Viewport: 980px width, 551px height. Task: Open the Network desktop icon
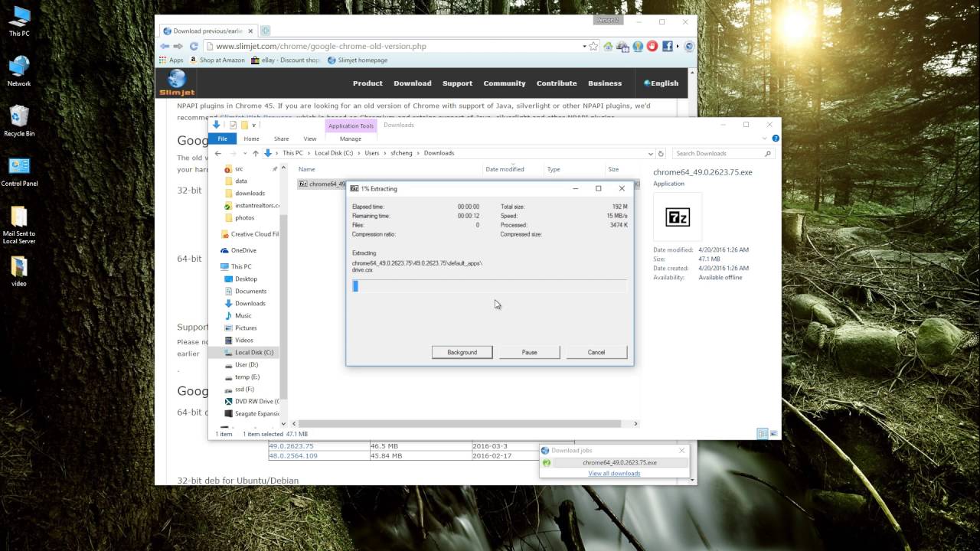(19, 70)
